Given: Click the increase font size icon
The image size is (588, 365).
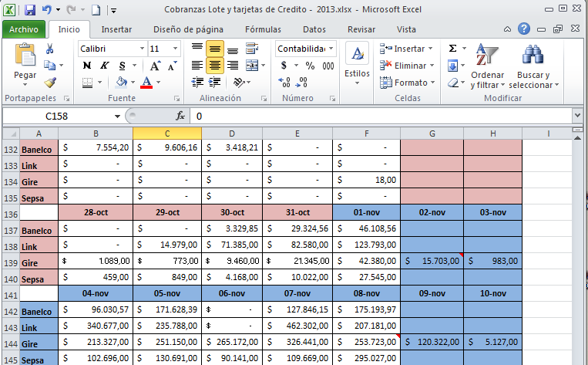Looking at the screenshot, I should point(156,66).
